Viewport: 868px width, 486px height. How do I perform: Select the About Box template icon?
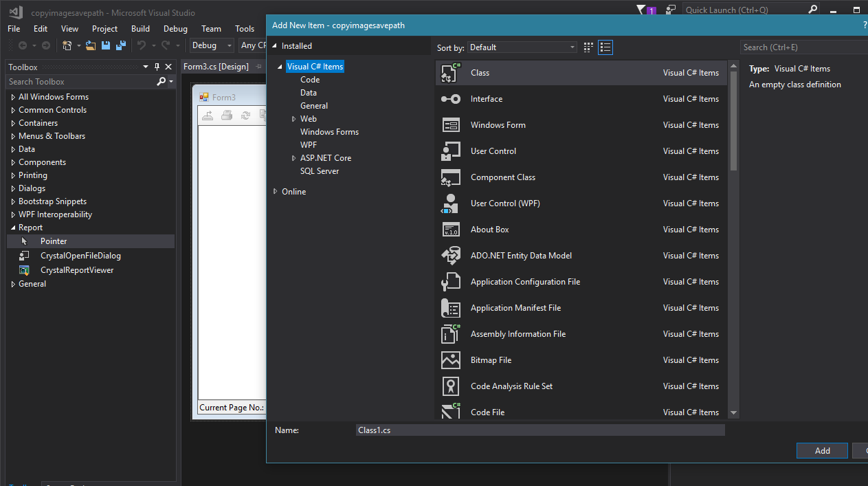click(450, 230)
